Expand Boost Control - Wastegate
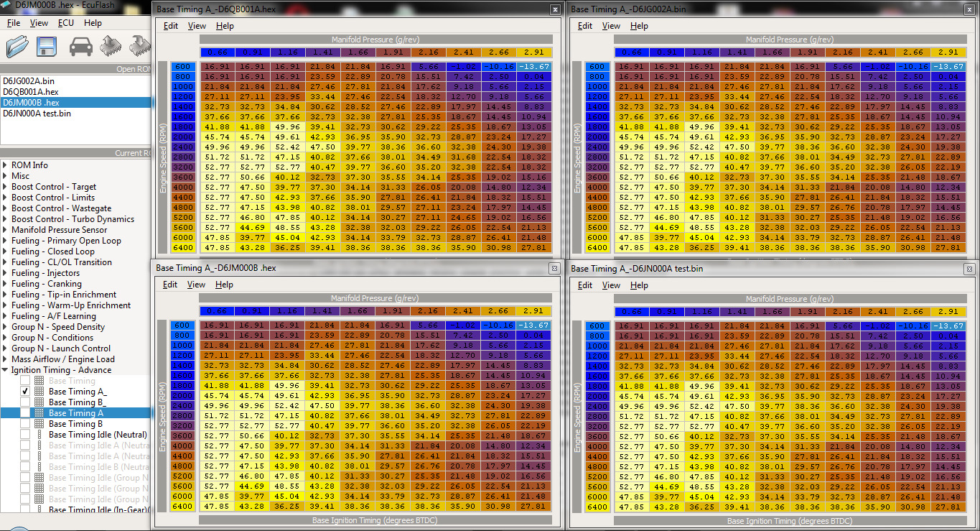The height and width of the screenshot is (531, 980). point(6,208)
